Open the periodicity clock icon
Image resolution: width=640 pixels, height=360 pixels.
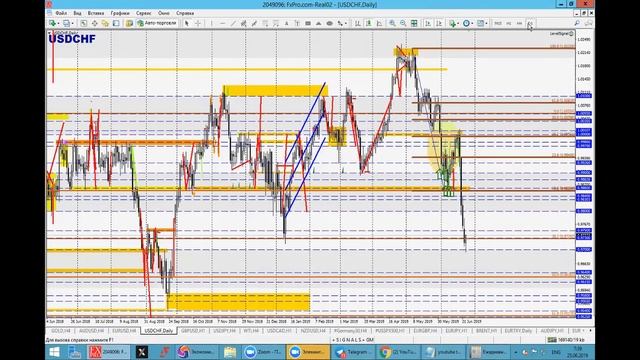pyautogui.click(x=466, y=23)
